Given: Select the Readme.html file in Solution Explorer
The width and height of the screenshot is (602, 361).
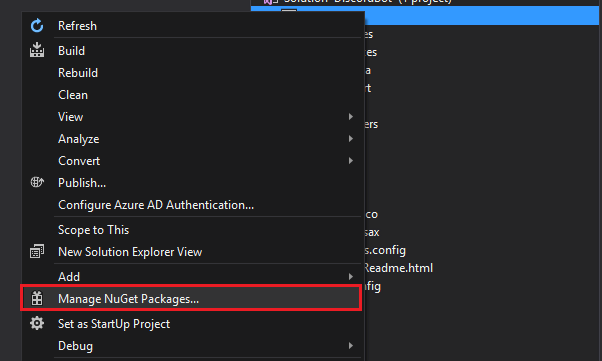Looking at the screenshot, I should point(398,268).
